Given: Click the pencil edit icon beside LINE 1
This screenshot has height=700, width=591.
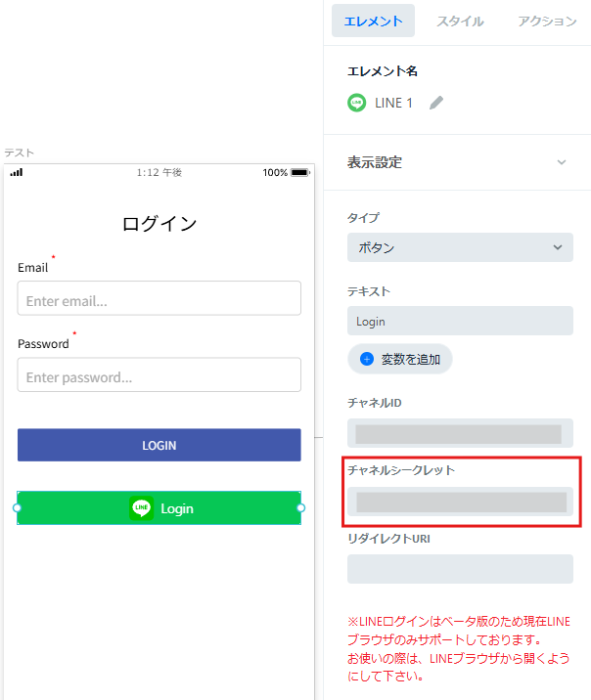Looking at the screenshot, I should 436,103.
